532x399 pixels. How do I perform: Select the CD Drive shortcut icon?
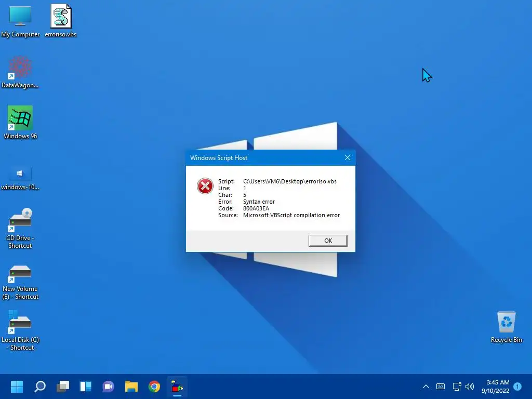pos(20,229)
